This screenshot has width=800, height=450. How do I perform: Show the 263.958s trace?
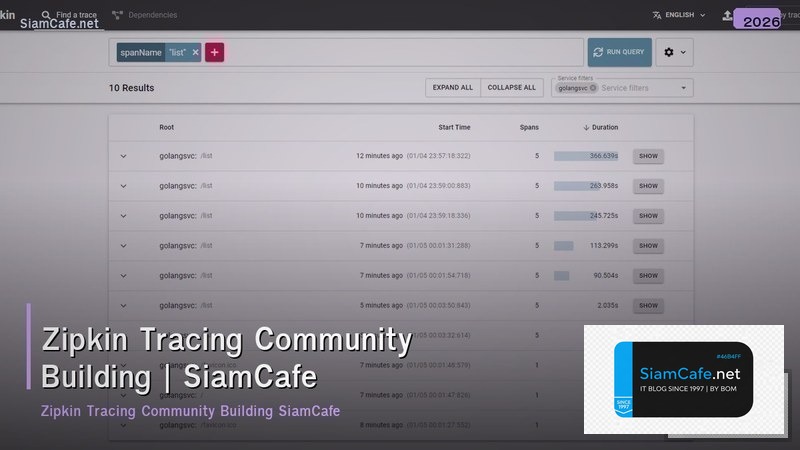tap(648, 186)
